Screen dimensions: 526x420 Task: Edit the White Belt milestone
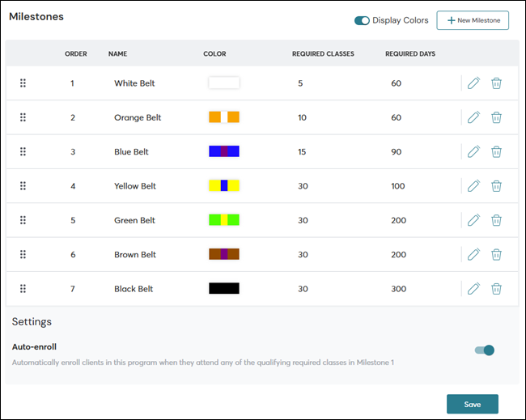(x=473, y=83)
